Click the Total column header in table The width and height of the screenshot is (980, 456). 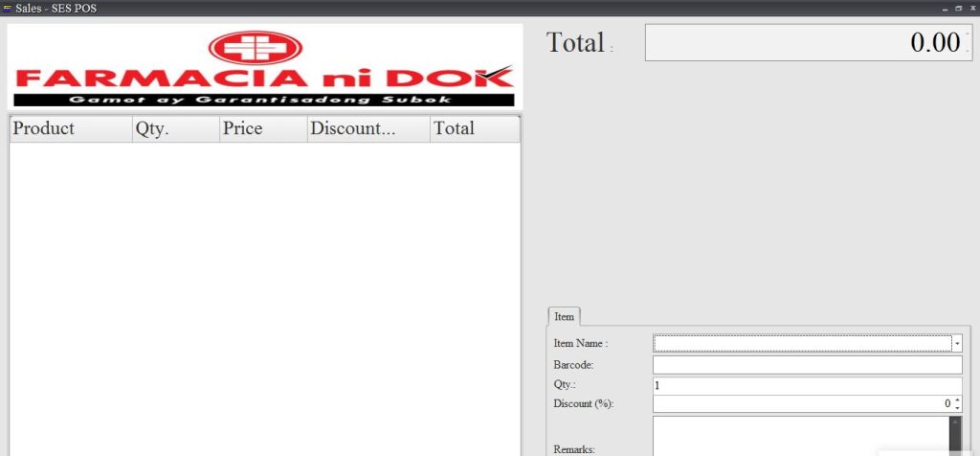(474, 128)
